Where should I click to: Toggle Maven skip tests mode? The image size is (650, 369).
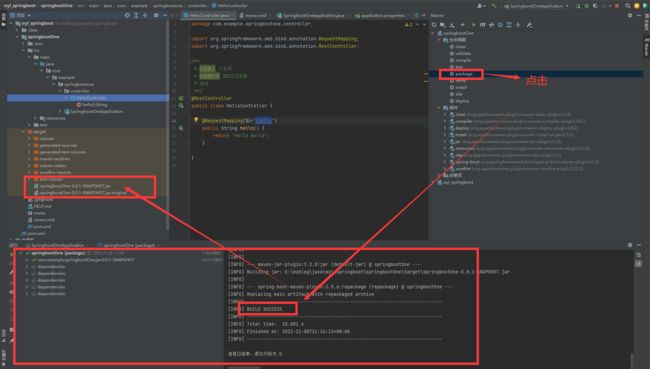[500, 25]
